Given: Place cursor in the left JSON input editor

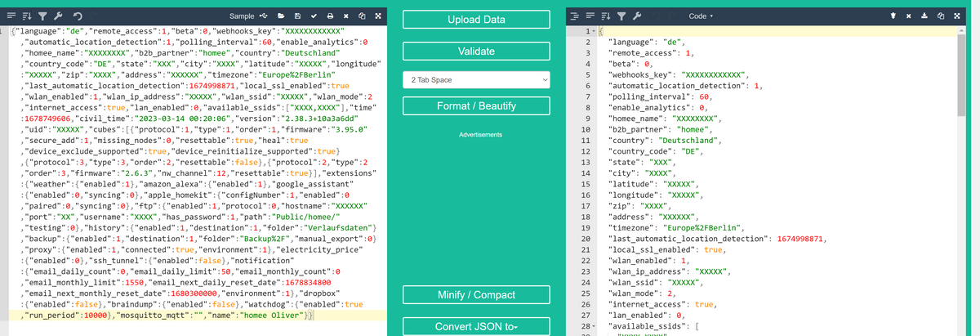Looking at the screenshot, I should (196, 173).
